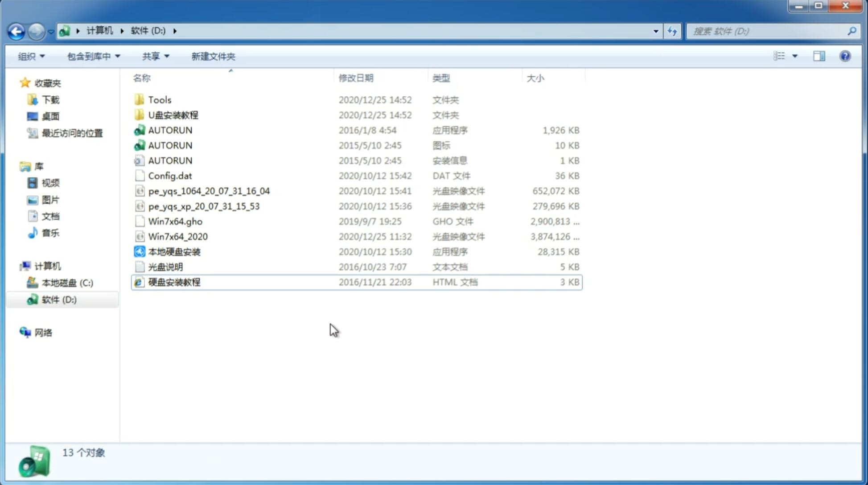Launch 本地硬盘安装 application
This screenshot has height=485, width=868.
click(174, 251)
